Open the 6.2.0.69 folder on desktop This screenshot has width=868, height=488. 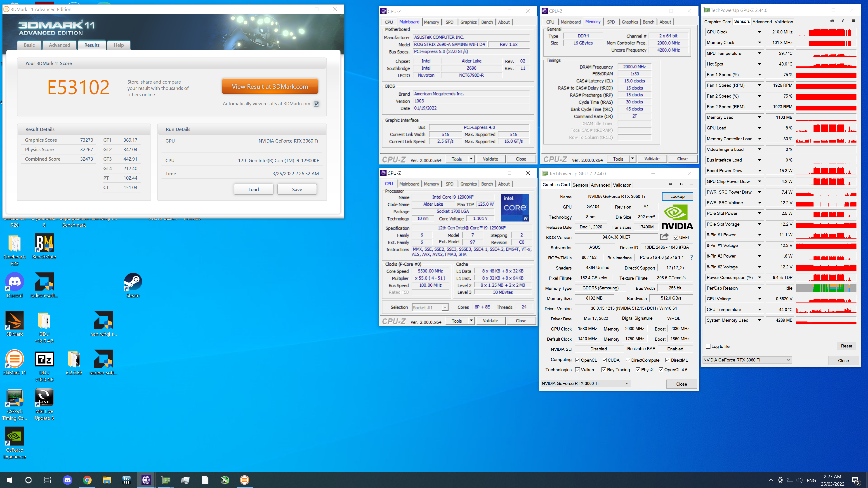(74, 363)
